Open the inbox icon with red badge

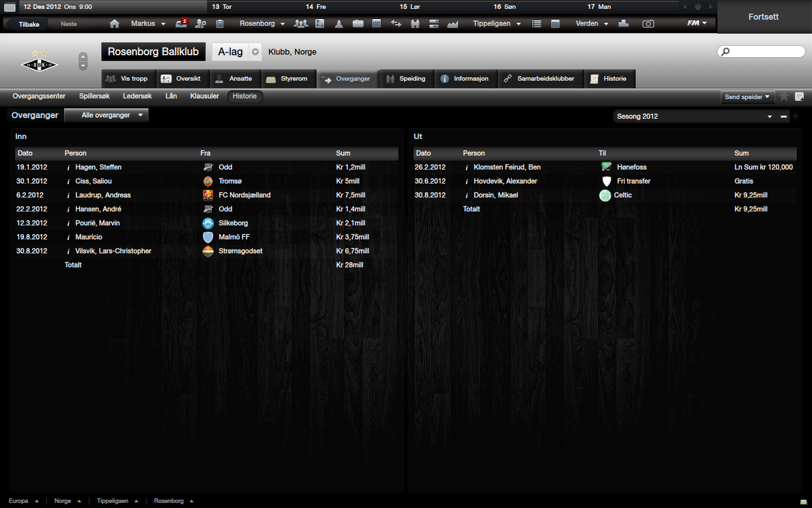[x=181, y=23]
